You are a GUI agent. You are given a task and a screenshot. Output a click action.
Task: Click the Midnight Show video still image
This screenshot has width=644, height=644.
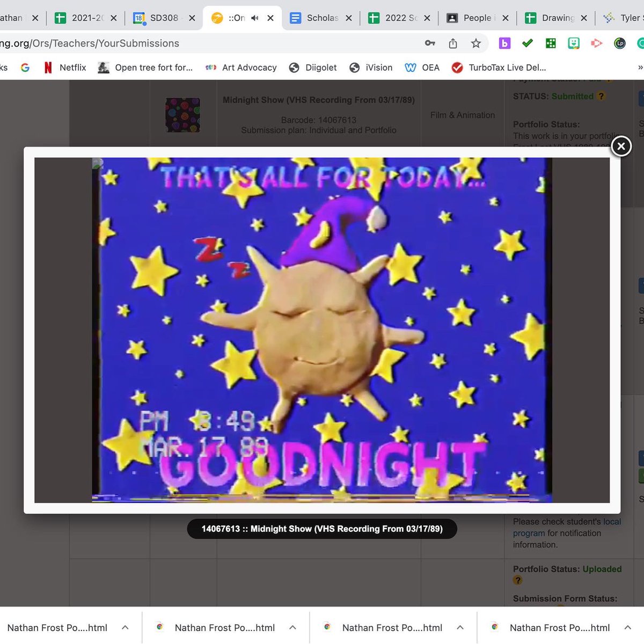pos(322,330)
